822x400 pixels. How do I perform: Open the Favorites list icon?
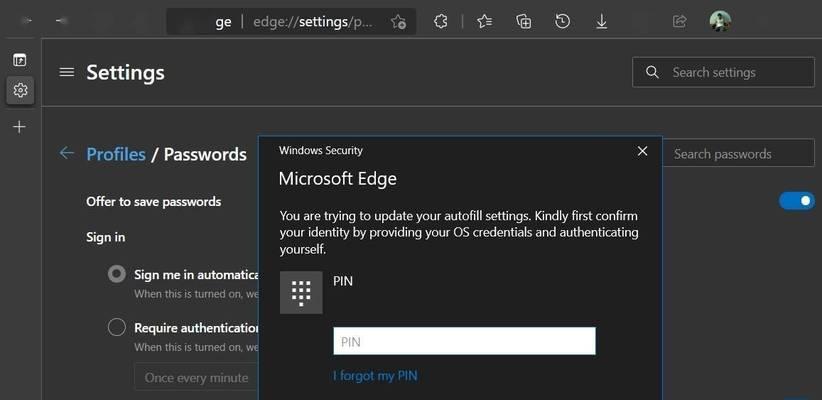(485, 21)
